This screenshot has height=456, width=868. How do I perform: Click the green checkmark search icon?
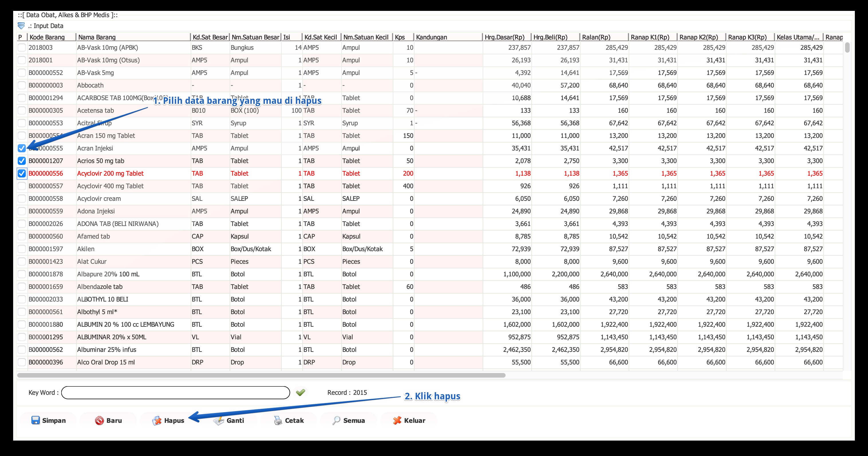click(300, 392)
